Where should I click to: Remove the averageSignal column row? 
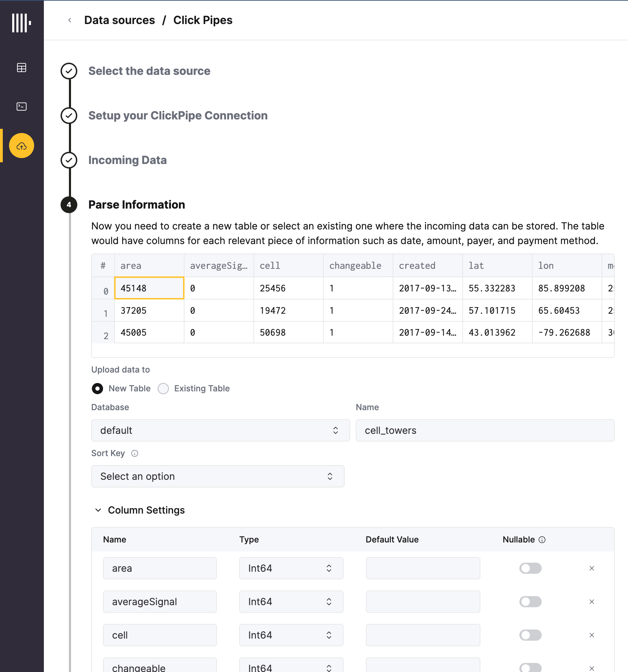coord(592,602)
